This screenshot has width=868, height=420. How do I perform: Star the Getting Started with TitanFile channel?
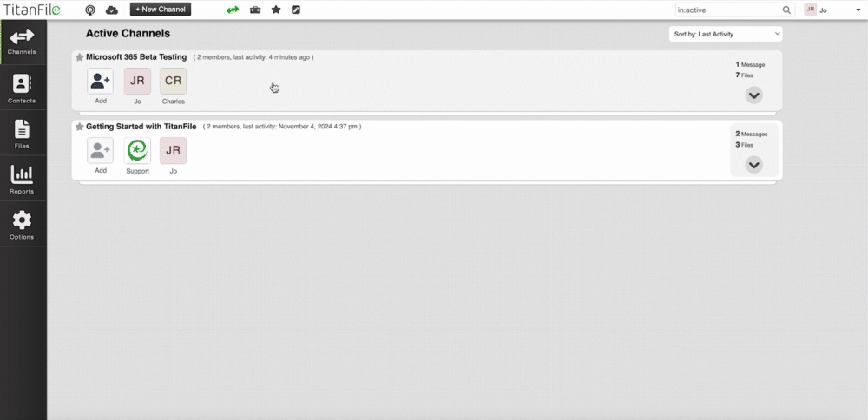80,127
